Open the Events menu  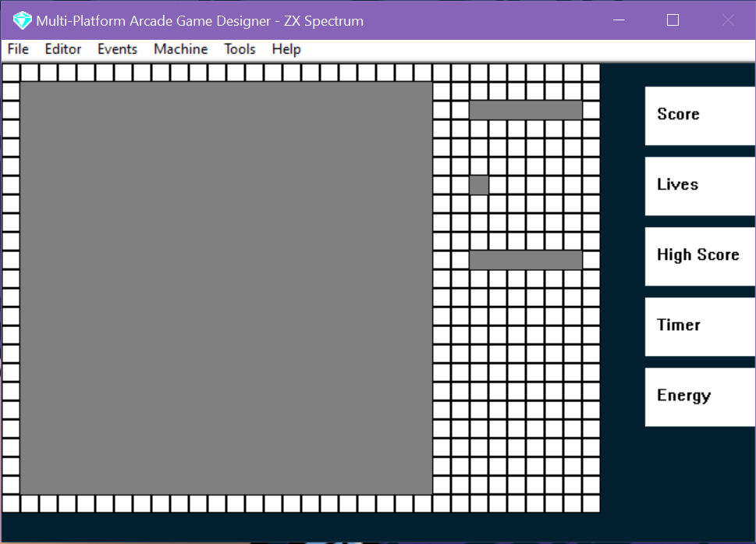[117, 49]
